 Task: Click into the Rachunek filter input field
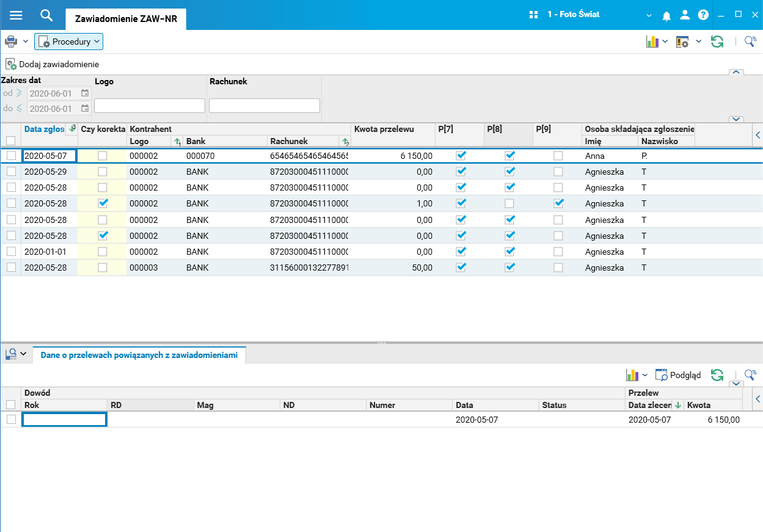[x=264, y=106]
